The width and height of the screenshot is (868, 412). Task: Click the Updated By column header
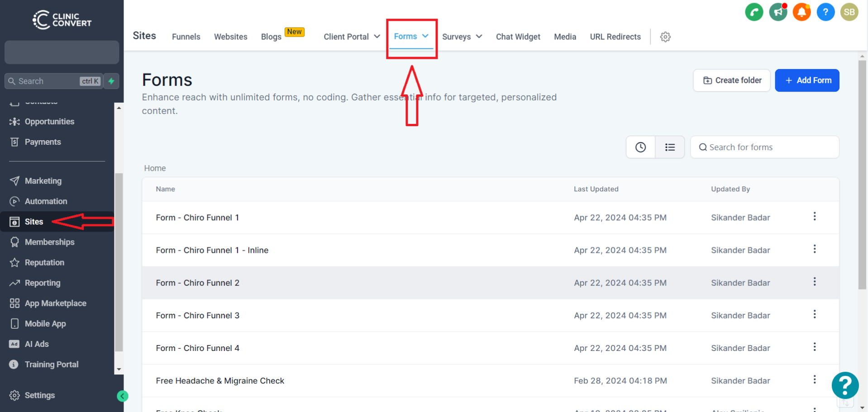tap(730, 189)
